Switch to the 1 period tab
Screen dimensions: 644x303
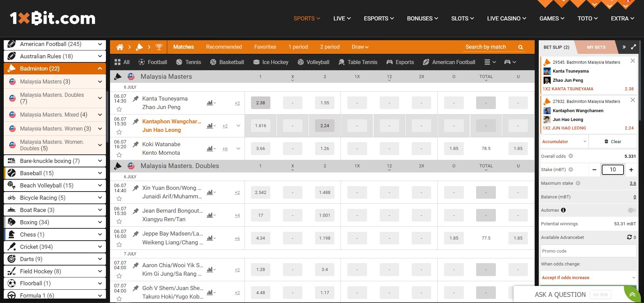(298, 47)
